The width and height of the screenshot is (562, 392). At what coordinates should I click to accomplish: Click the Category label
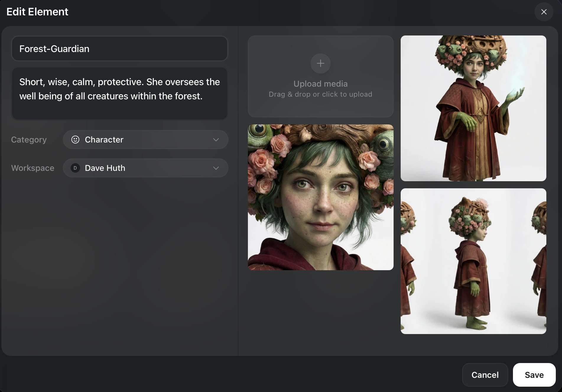pyautogui.click(x=29, y=140)
